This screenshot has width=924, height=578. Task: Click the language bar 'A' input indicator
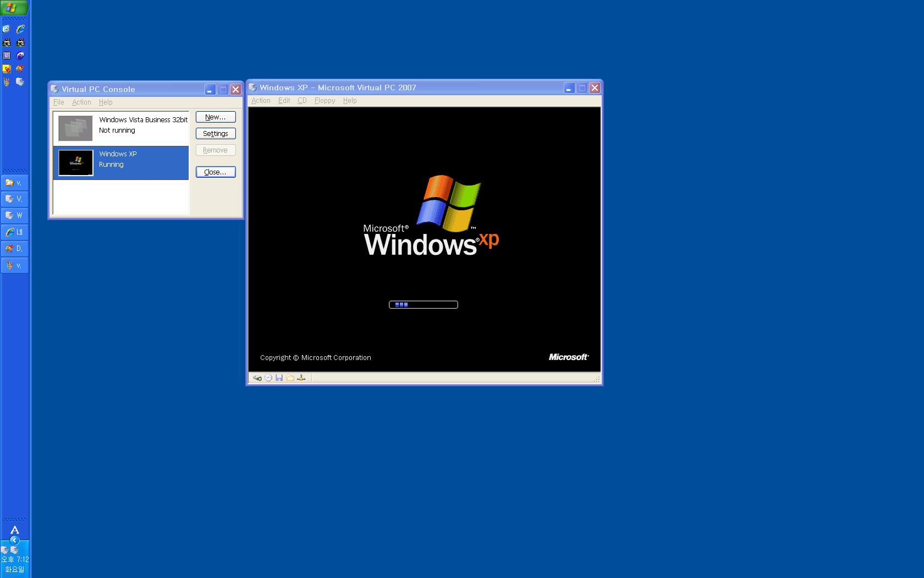tap(15, 530)
